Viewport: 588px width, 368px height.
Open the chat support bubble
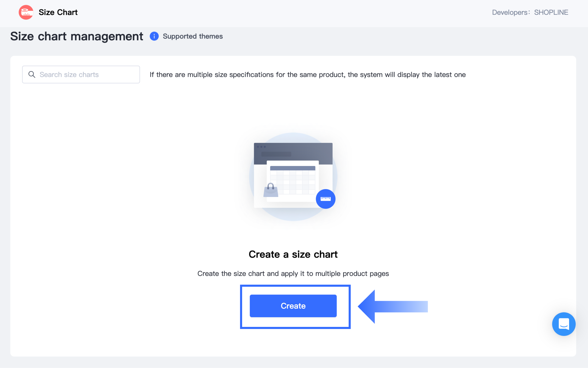click(x=564, y=324)
